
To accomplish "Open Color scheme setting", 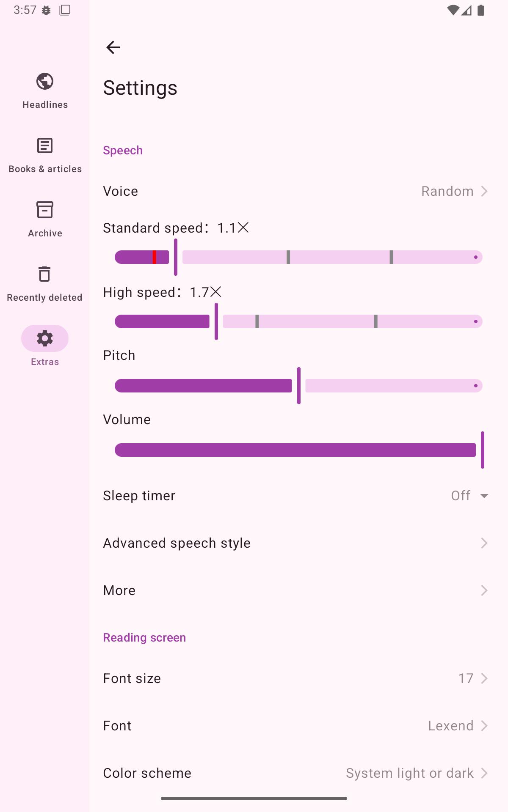I will (x=295, y=773).
